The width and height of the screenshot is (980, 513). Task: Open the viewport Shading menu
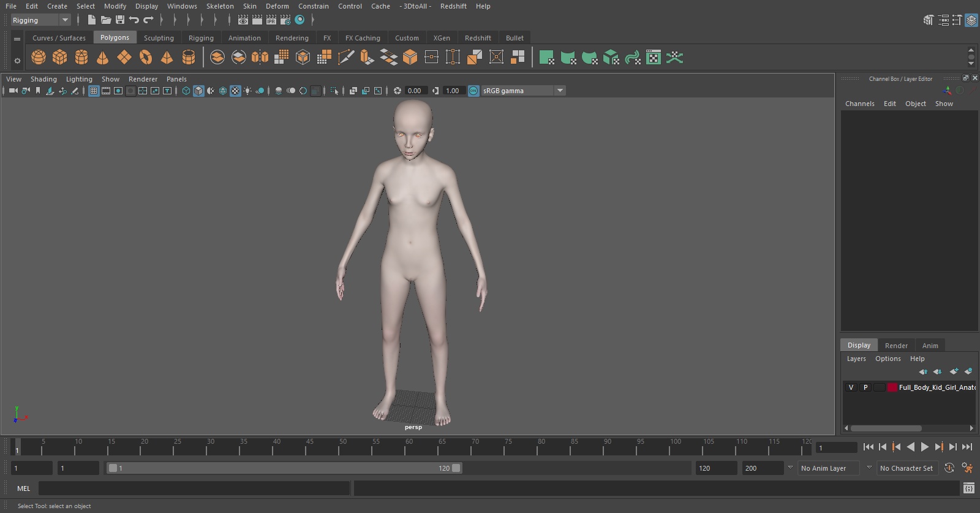(43, 79)
